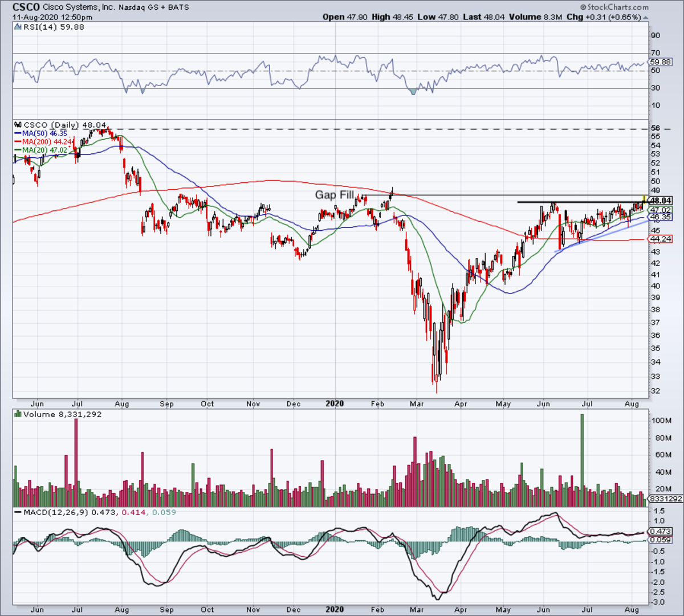Click the 32 level on price axis
The width and height of the screenshot is (684, 616).
655,391
